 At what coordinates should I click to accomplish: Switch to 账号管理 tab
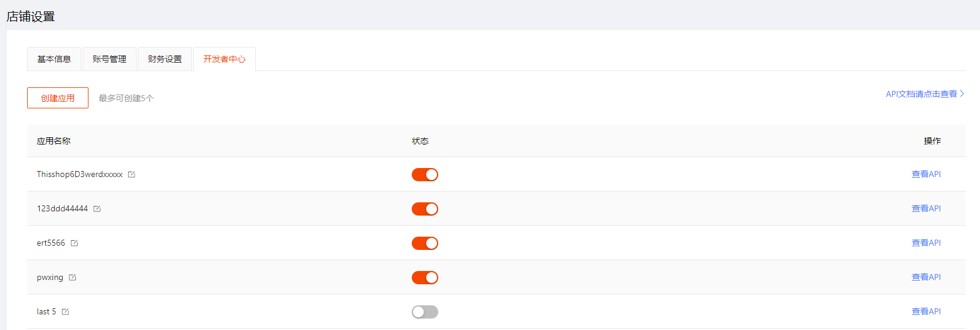click(x=110, y=59)
